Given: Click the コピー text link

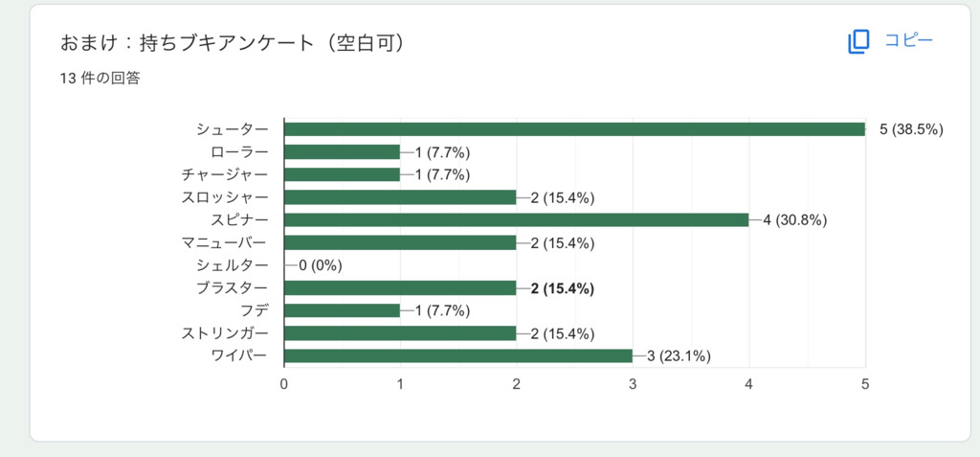Looking at the screenshot, I should 907,40.
